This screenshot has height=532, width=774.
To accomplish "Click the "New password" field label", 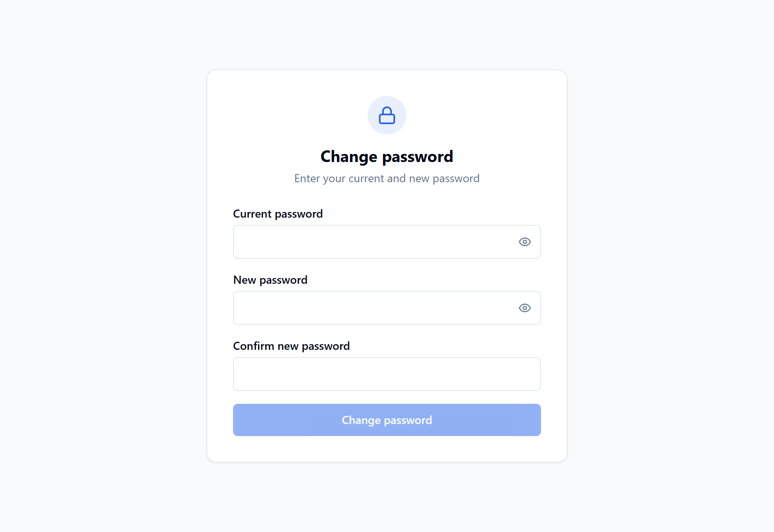I will [270, 280].
